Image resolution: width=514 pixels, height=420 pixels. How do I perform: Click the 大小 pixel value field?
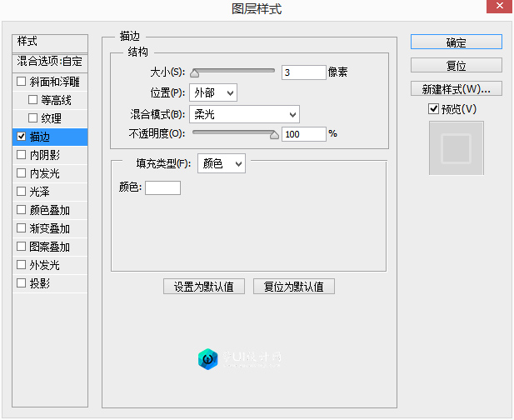click(303, 72)
